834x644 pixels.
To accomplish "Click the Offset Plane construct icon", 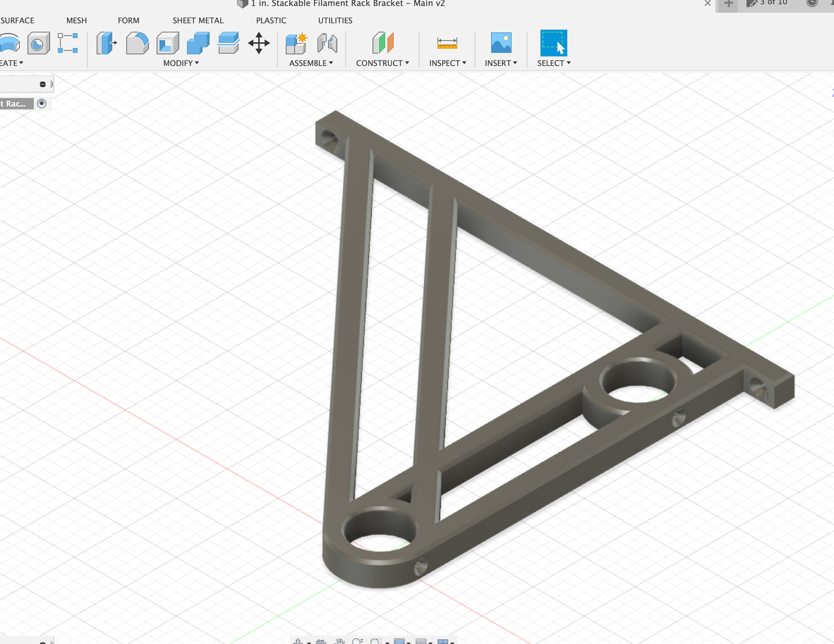I will [383, 43].
